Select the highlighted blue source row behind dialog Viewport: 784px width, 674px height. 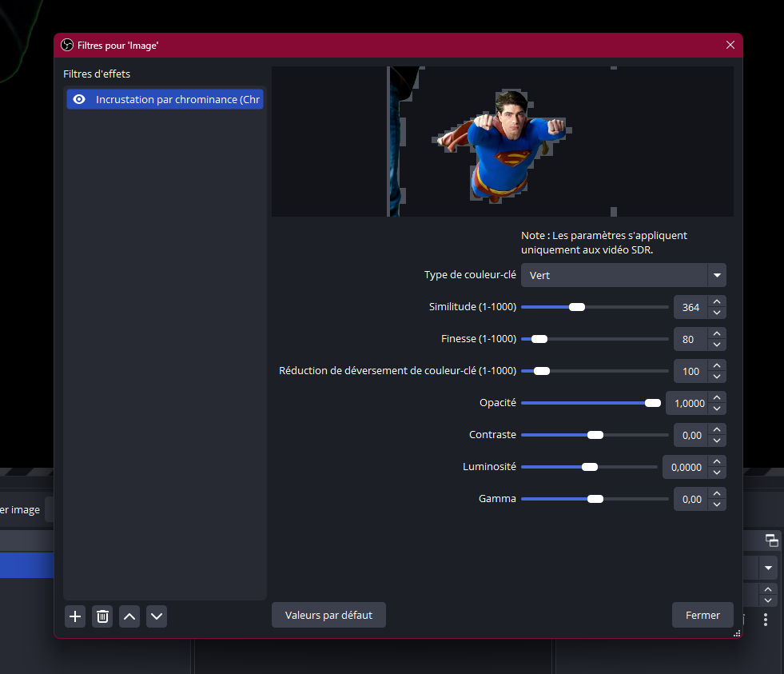(x=27, y=565)
